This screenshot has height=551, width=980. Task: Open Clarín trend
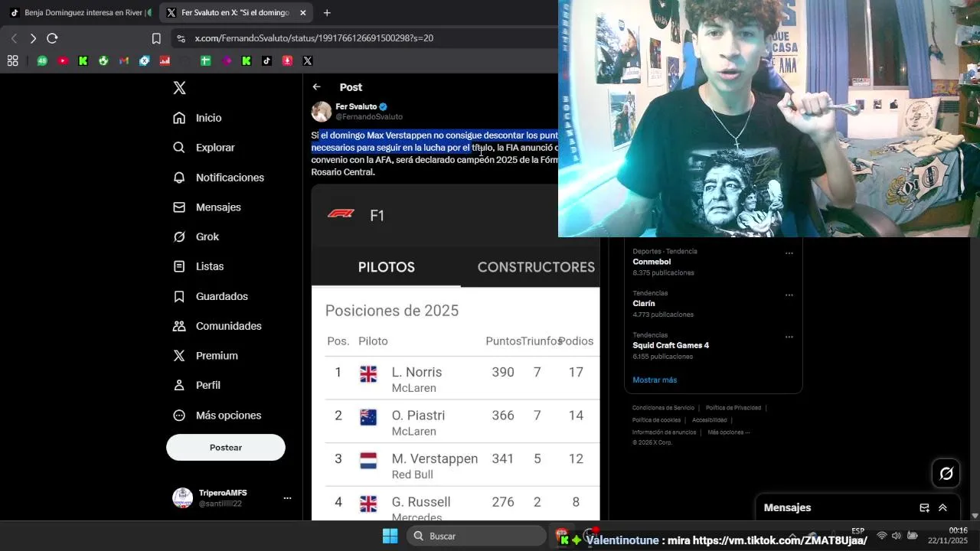[644, 304]
